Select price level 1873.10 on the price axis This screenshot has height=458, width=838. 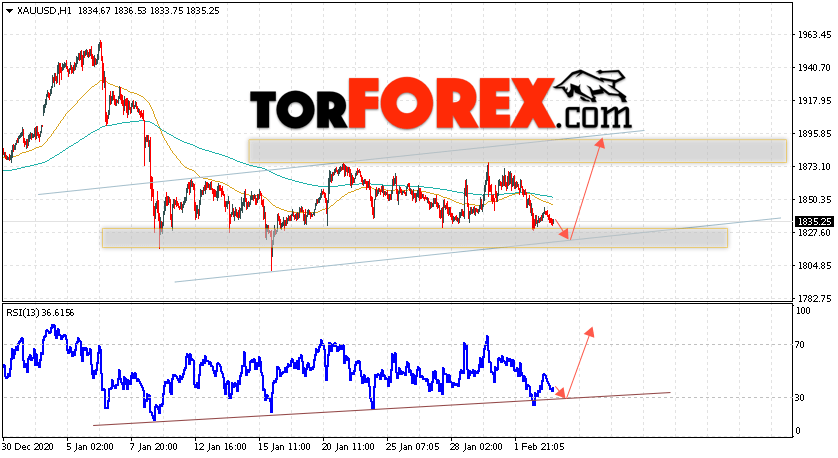[814, 167]
